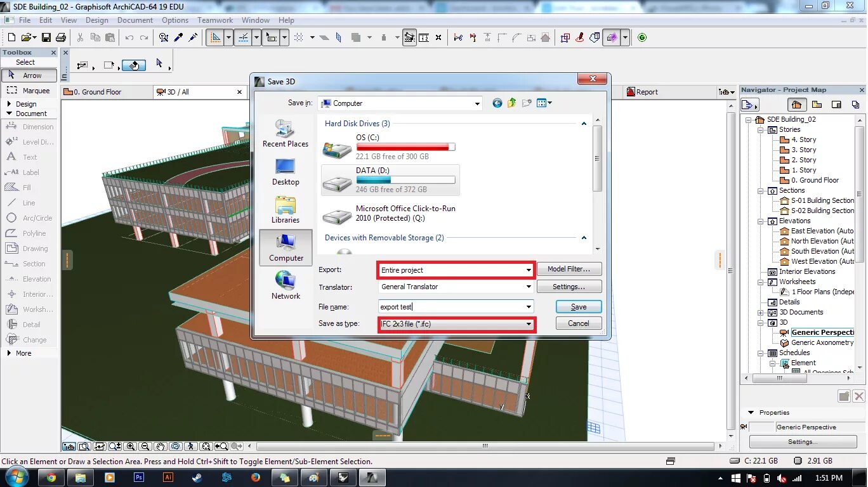Click the New document icon in toolbar
Screen dimensions: 868x487
[11, 37]
